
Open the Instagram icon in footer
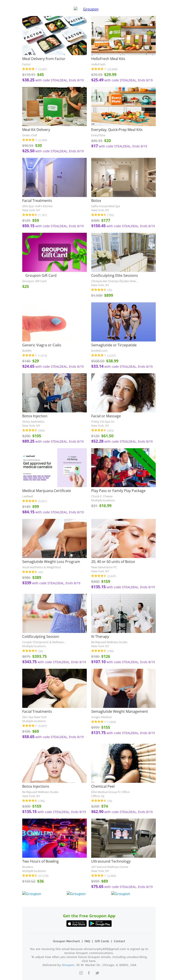[81, 972]
